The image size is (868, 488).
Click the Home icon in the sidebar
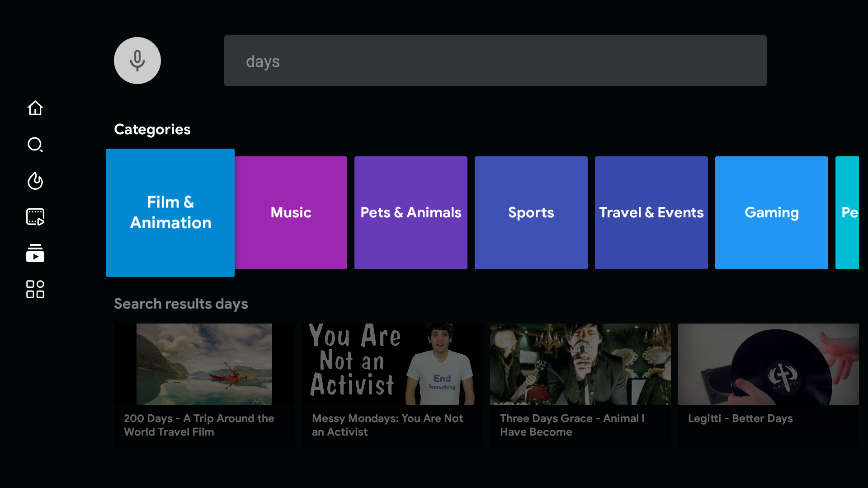pyautogui.click(x=35, y=108)
